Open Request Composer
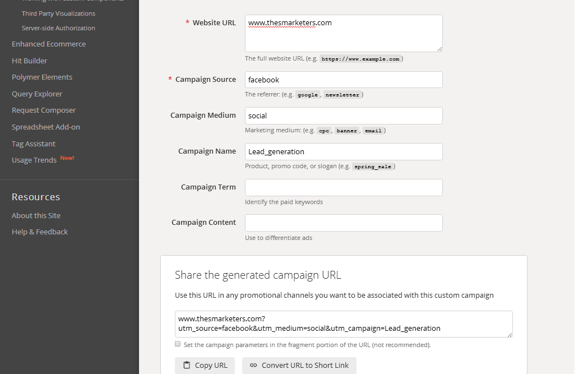This screenshot has height=374, width=588. point(44,110)
